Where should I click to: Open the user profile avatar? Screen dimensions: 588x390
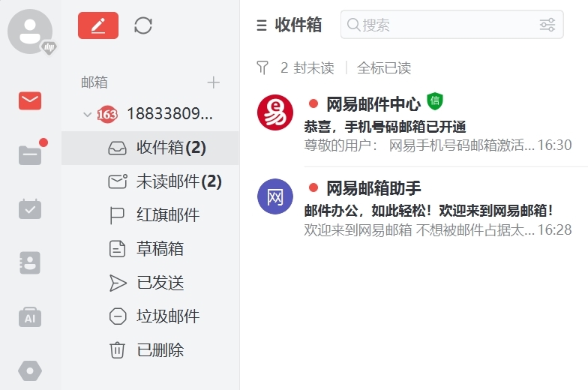[x=30, y=31]
